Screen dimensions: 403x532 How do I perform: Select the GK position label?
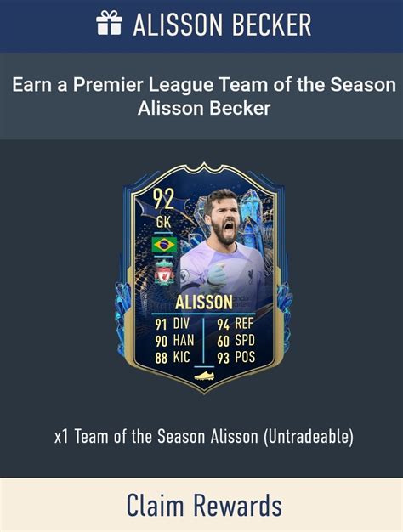(163, 222)
